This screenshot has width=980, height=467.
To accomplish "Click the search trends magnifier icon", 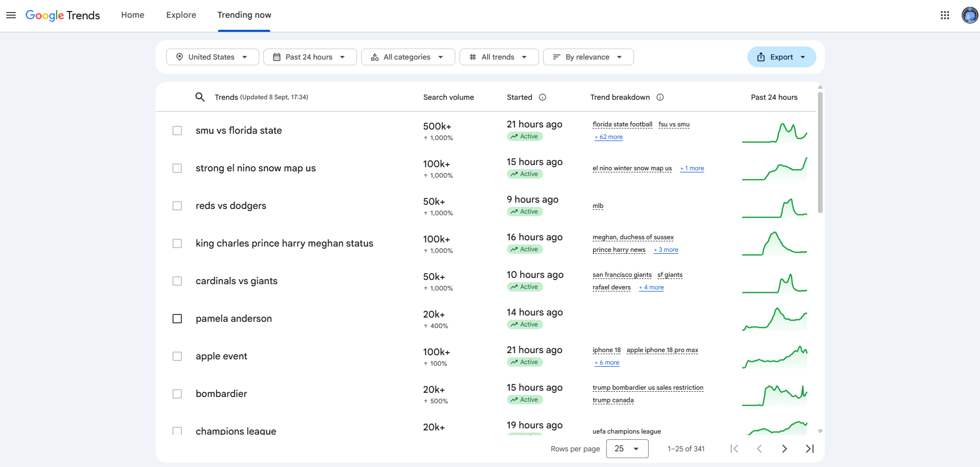I will tap(200, 97).
